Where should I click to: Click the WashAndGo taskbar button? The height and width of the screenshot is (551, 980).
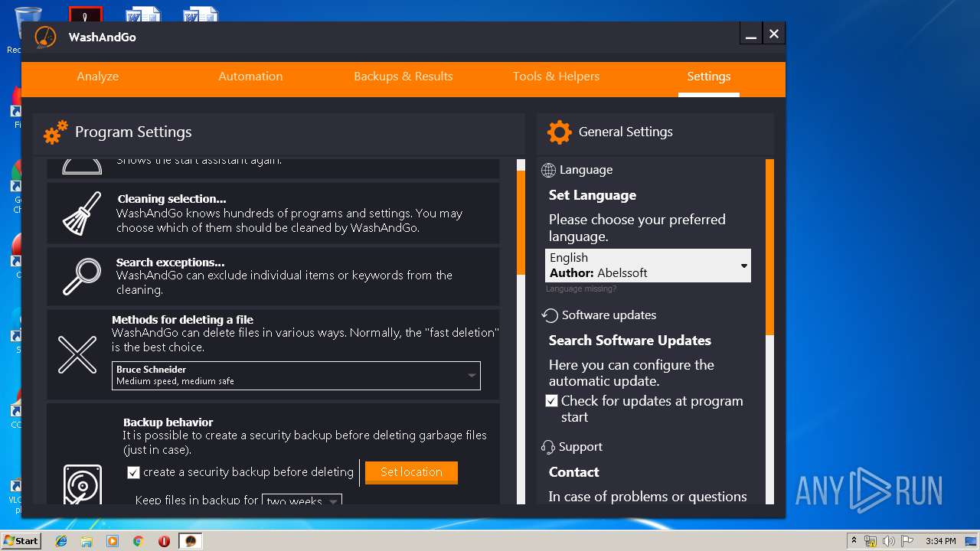191,541
